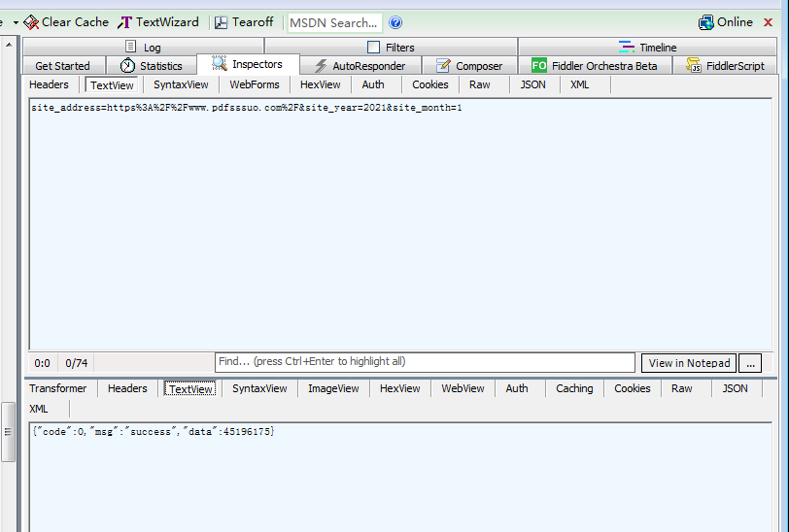789x532 pixels.
Task: Open the response XML tab
Action: point(39,409)
